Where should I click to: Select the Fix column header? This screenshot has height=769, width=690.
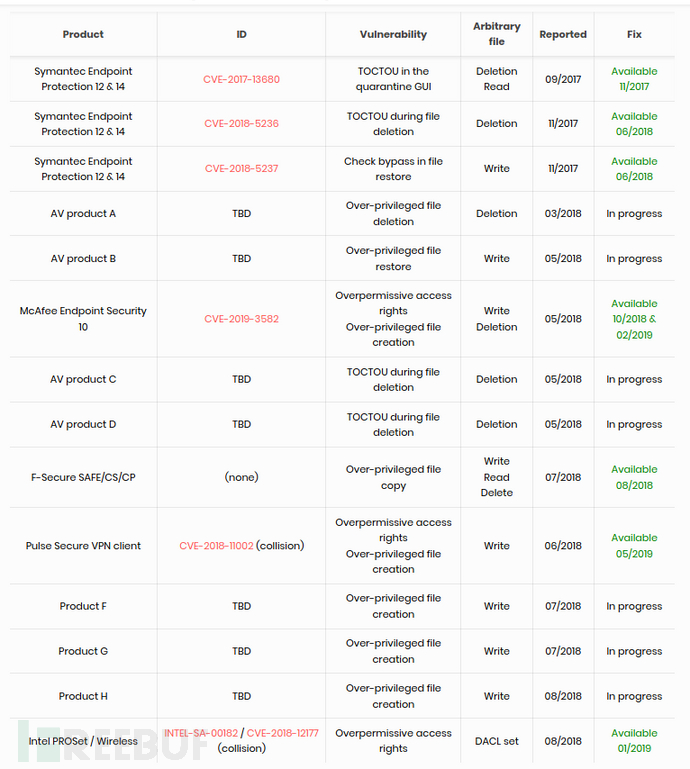pos(634,34)
